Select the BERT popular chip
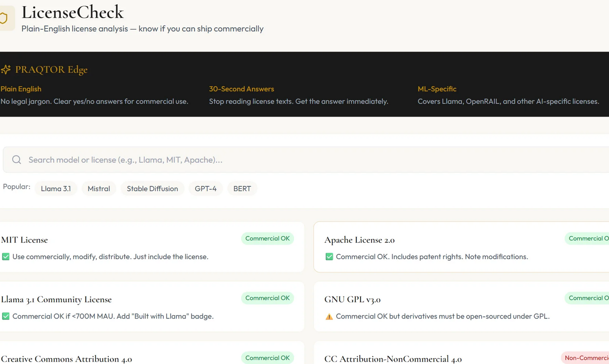Image resolution: width=609 pixels, height=364 pixels. coord(242,188)
